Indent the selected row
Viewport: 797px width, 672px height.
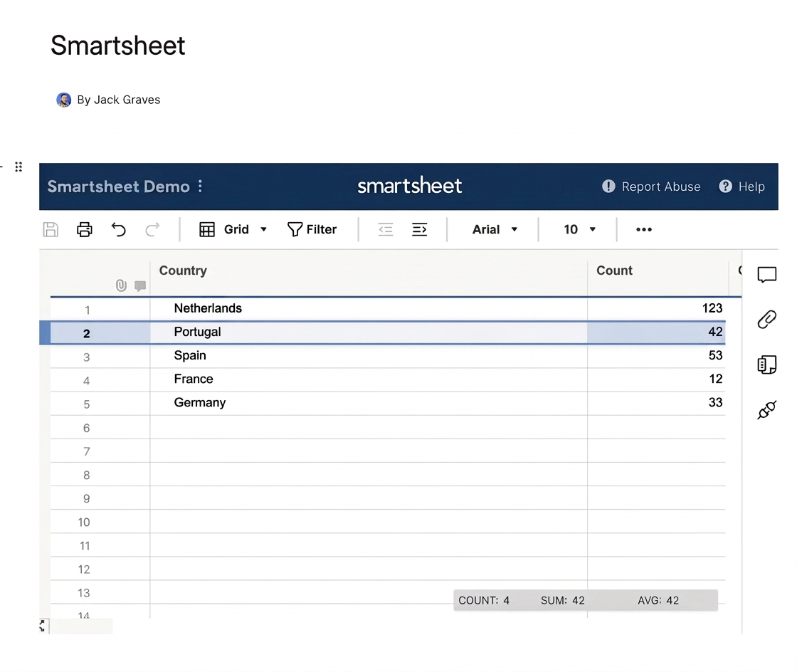(419, 230)
